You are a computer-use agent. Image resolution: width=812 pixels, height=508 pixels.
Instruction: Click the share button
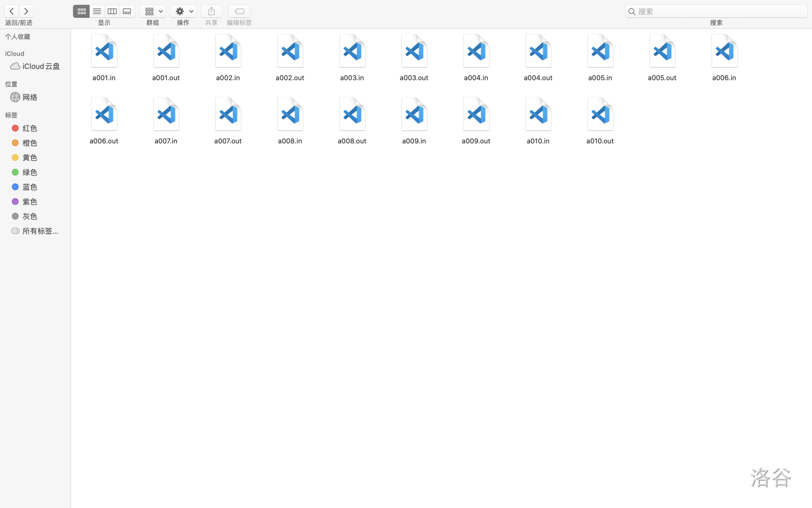tap(211, 11)
